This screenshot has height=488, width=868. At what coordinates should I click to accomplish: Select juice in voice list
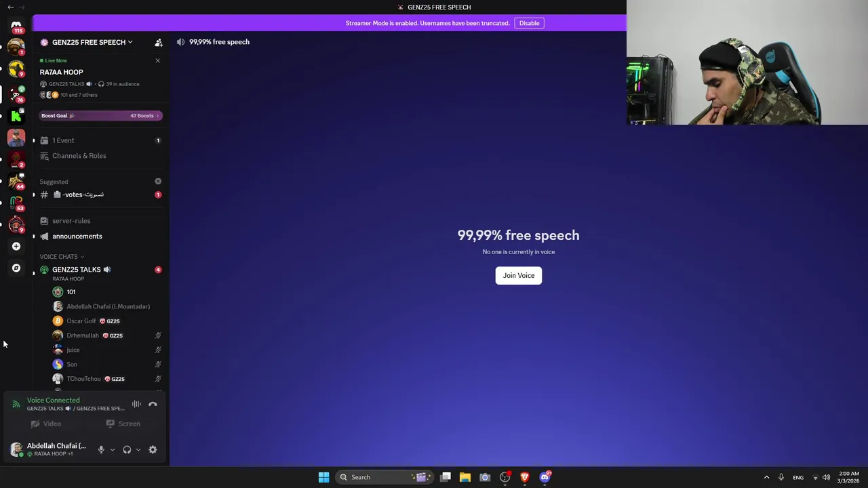[107, 350]
